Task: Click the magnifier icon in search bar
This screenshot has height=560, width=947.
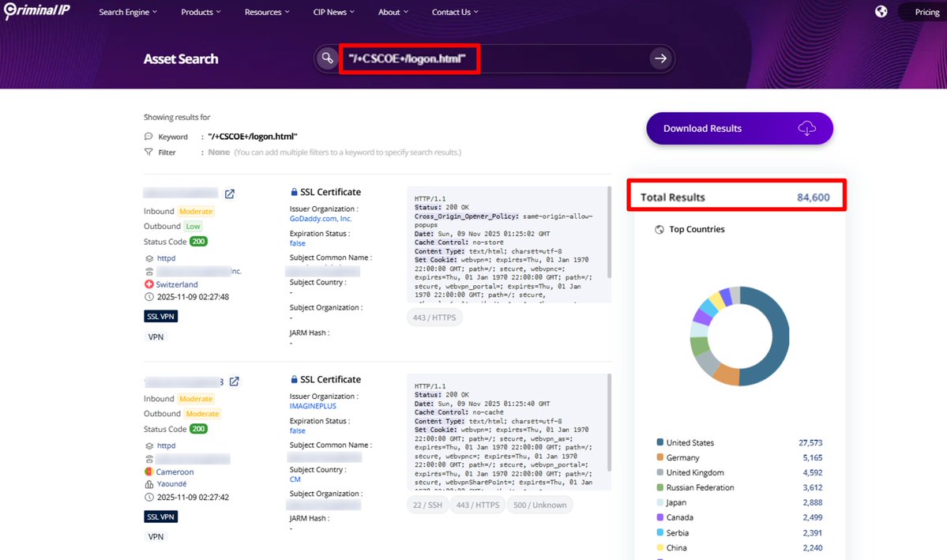Action: pos(327,58)
